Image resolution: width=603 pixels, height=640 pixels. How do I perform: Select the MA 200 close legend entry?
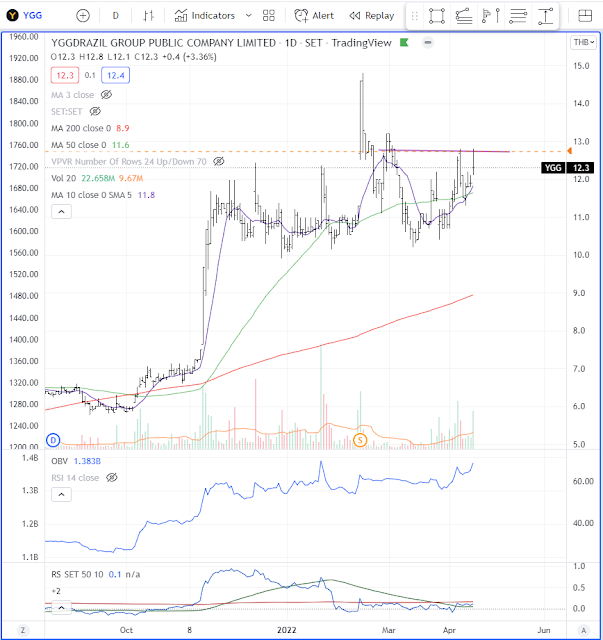tap(81, 128)
